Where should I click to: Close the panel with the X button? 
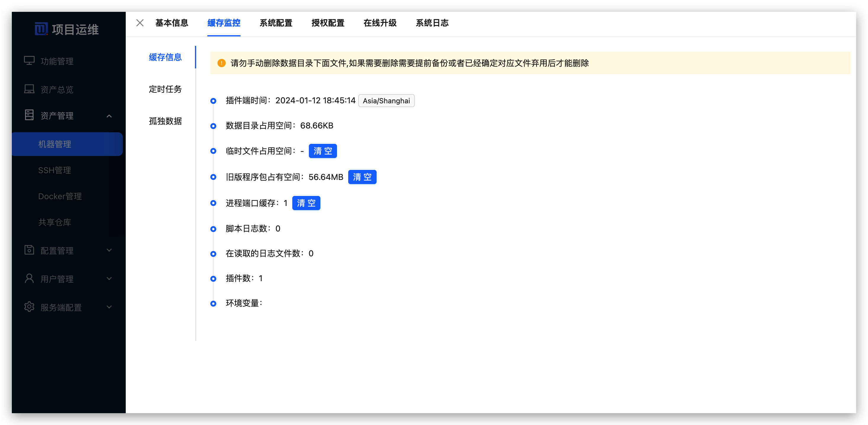pos(140,23)
